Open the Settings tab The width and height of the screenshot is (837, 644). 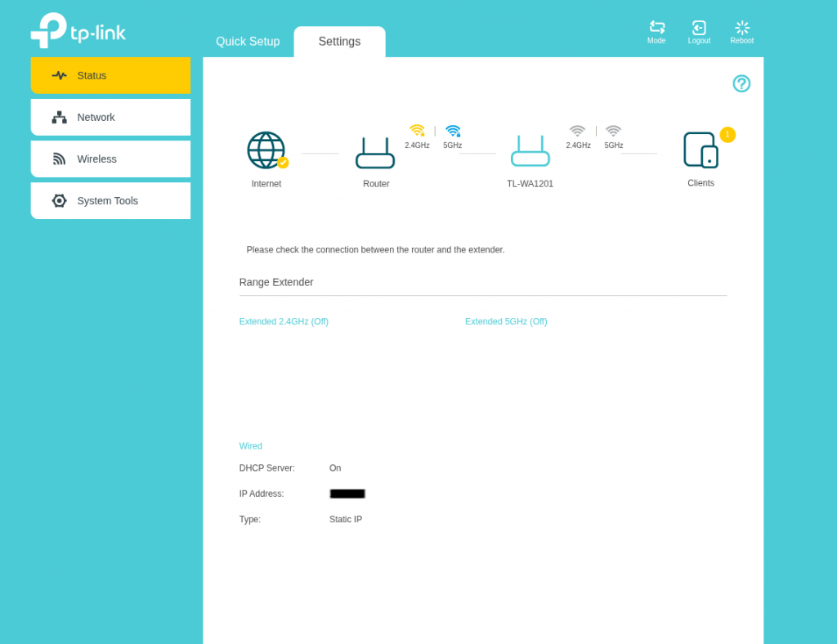coord(339,42)
